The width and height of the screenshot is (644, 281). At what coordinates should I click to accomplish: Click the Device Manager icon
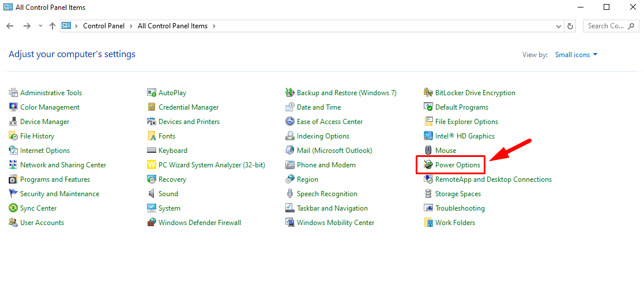click(13, 122)
